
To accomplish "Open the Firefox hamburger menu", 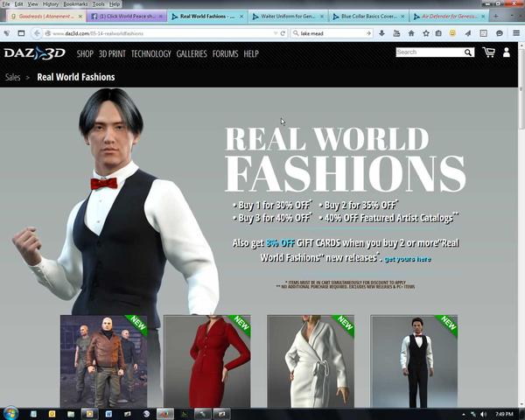I will (516, 33).
